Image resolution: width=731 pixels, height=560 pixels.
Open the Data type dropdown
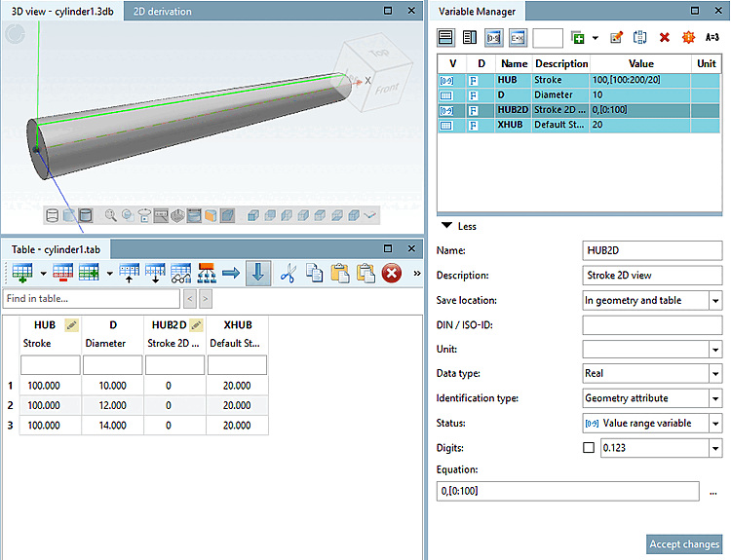pos(715,374)
